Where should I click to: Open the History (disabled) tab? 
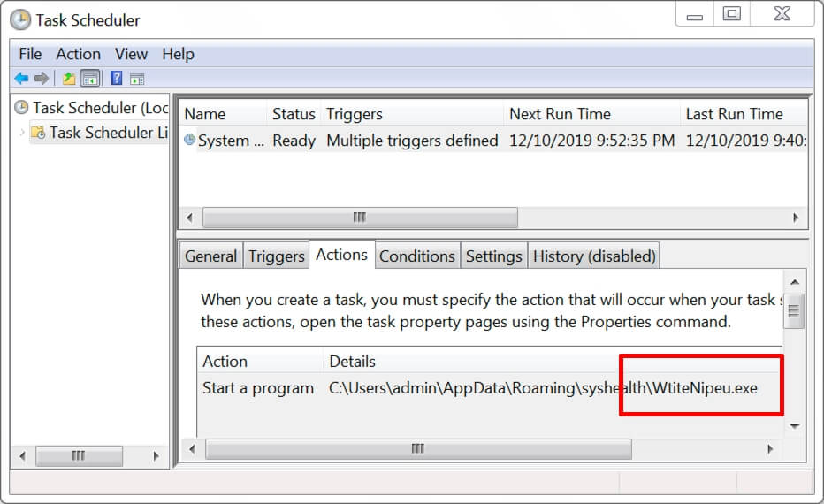pos(594,256)
